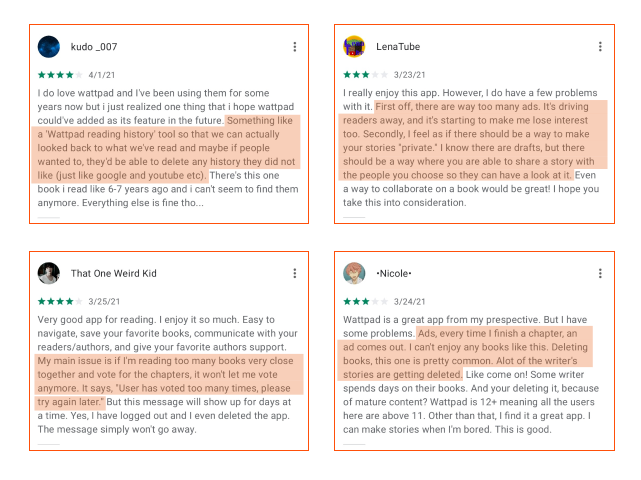Open the three-dot menu on LenaTube's review
Screen dimensions: 641x480
(600, 47)
